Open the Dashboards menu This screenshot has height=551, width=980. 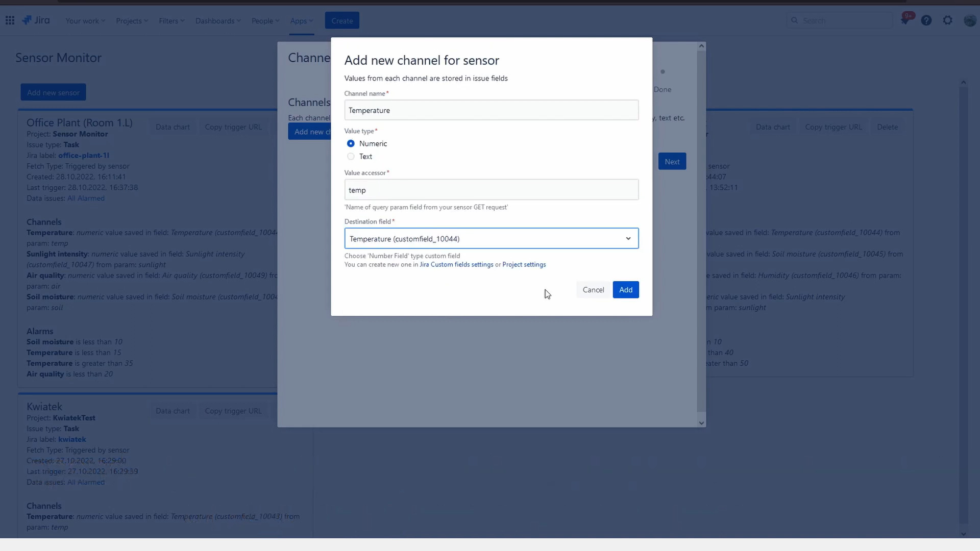click(x=218, y=21)
